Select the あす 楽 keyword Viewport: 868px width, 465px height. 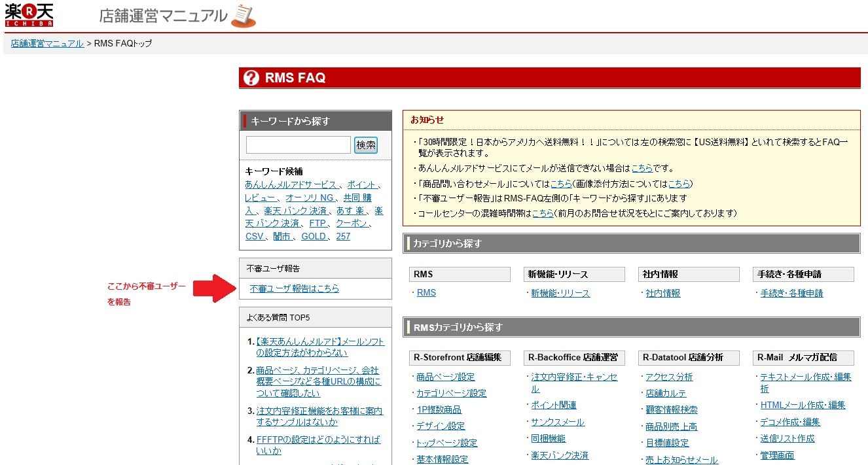[350, 211]
